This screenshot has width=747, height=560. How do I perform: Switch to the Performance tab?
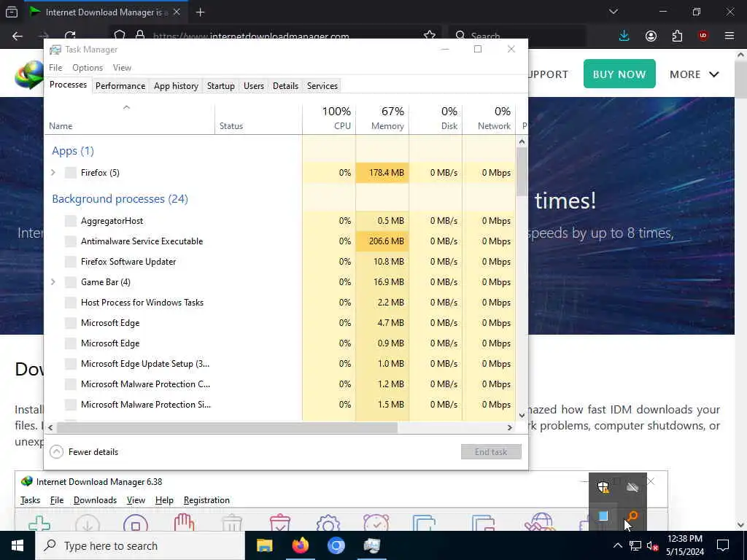(x=120, y=86)
